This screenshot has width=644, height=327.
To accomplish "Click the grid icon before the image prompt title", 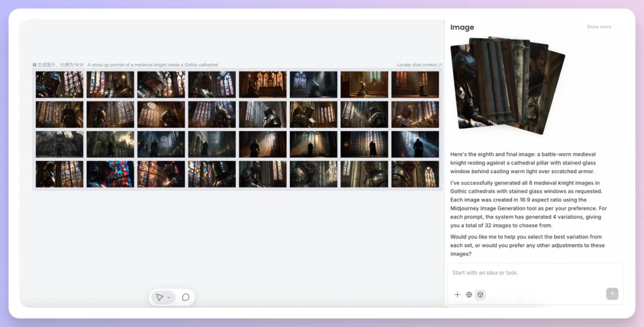I will [x=35, y=65].
